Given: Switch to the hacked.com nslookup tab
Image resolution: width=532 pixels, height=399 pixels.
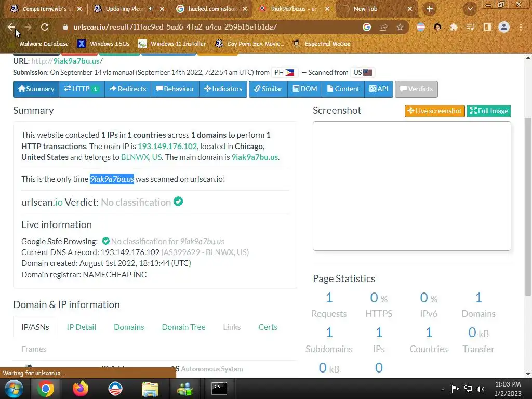Looking at the screenshot, I should pos(212,9).
